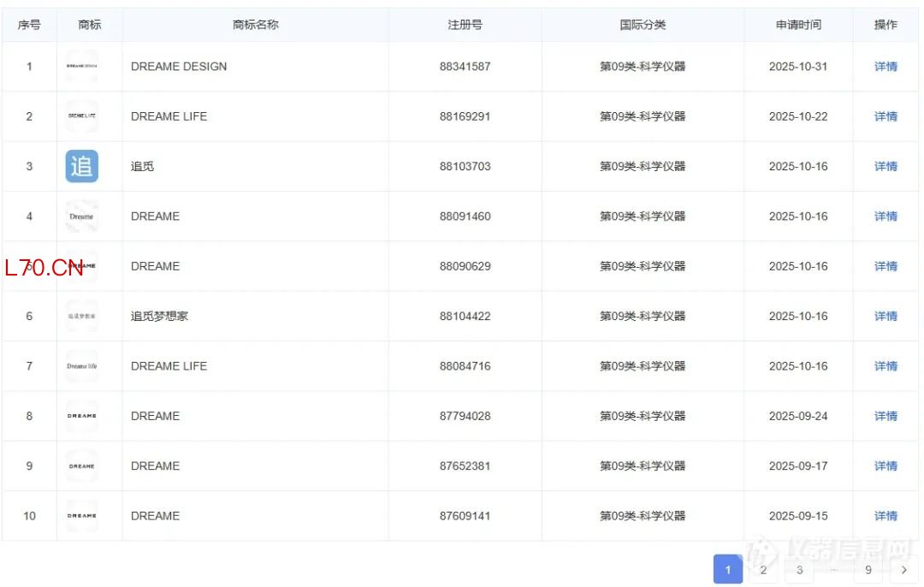Click the DREAME logo image in row 10
This screenshot has height=587, width=924.
[82, 516]
